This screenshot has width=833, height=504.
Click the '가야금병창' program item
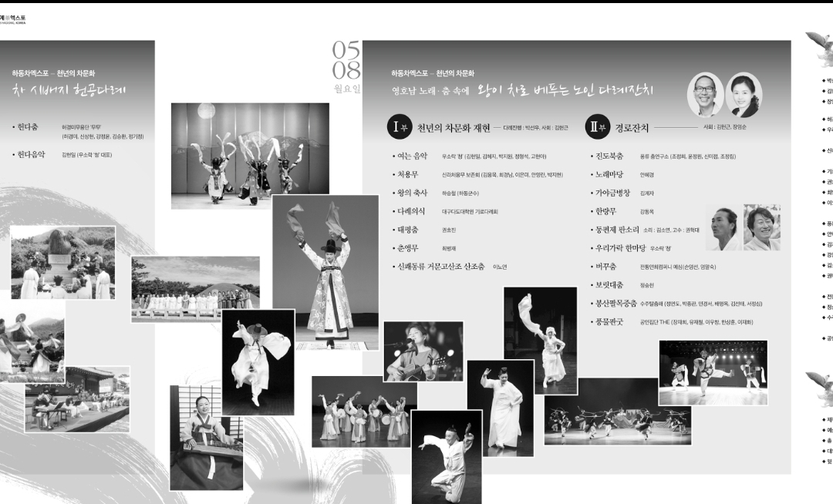point(612,193)
